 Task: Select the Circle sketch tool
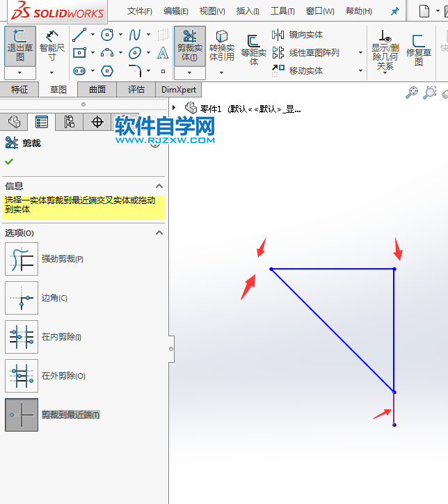[x=107, y=35]
